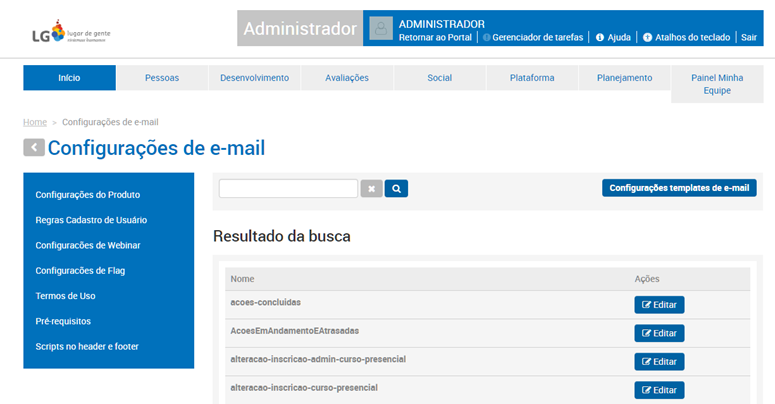Select alteracao-inscricao-curso-presencial row name
Screen dimensions: 775x404
[x=304, y=388]
